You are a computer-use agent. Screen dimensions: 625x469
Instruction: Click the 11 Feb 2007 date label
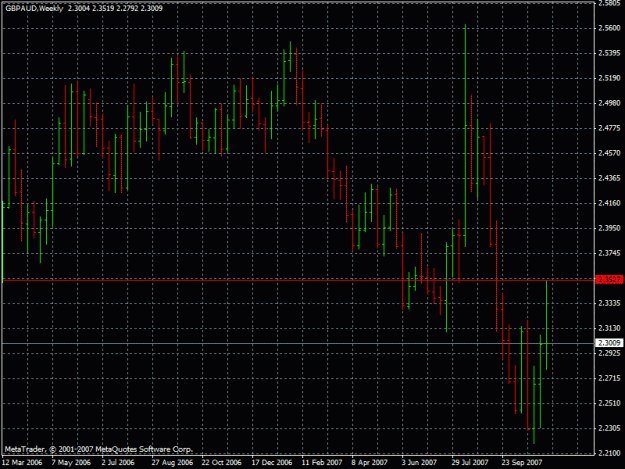[322, 463]
